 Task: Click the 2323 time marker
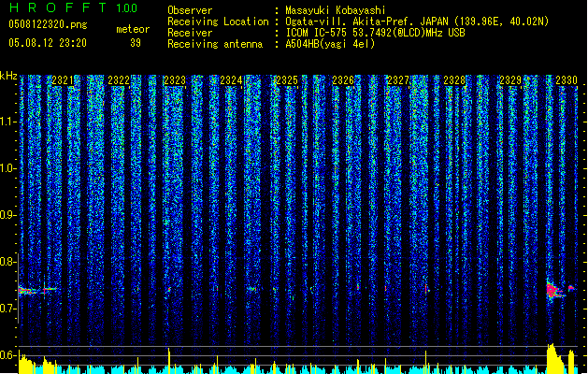[x=175, y=79]
